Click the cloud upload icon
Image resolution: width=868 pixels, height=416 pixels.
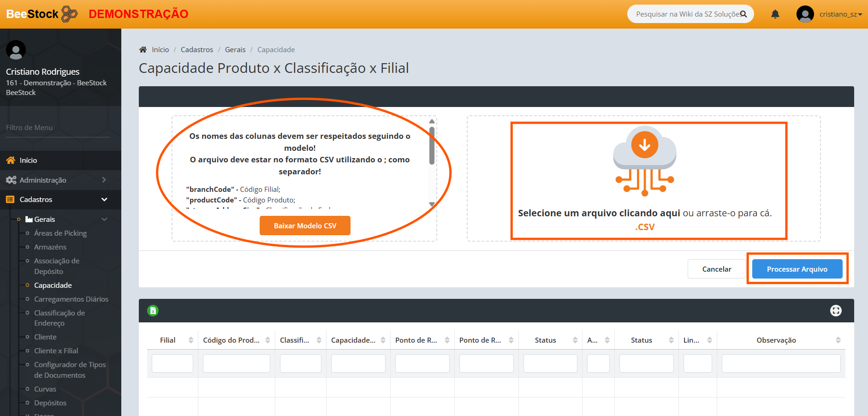pyautogui.click(x=644, y=160)
